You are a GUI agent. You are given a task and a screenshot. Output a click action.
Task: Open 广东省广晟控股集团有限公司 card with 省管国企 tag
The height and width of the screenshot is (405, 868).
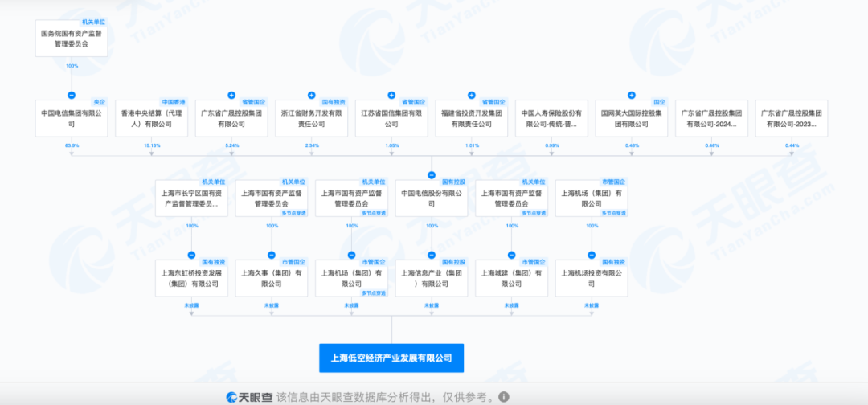point(231,118)
